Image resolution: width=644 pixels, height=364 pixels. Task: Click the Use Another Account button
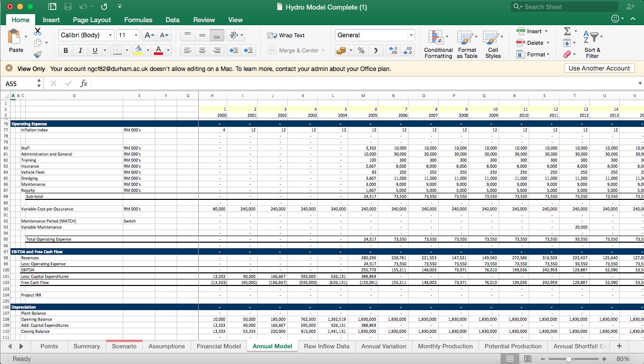point(599,68)
